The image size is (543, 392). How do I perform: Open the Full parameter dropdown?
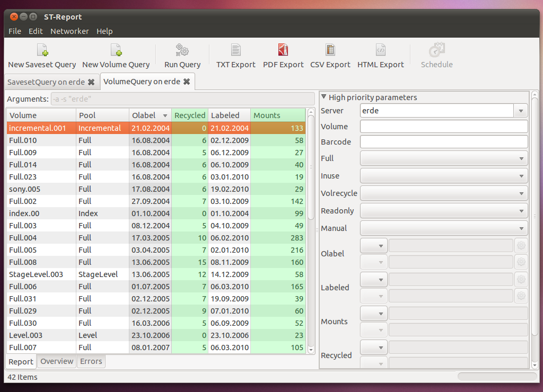point(444,158)
